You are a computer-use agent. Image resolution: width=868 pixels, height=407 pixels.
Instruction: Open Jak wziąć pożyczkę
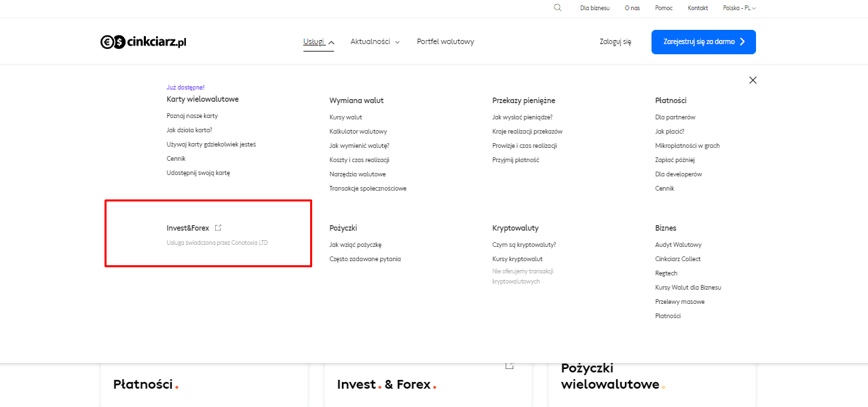tap(356, 245)
